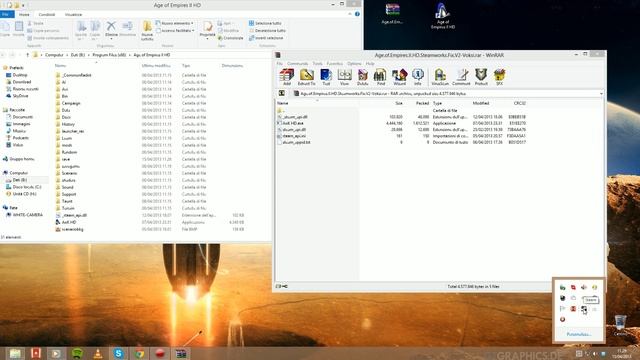Click the Info icon in WinRAR

pyautogui.click(x=418, y=77)
